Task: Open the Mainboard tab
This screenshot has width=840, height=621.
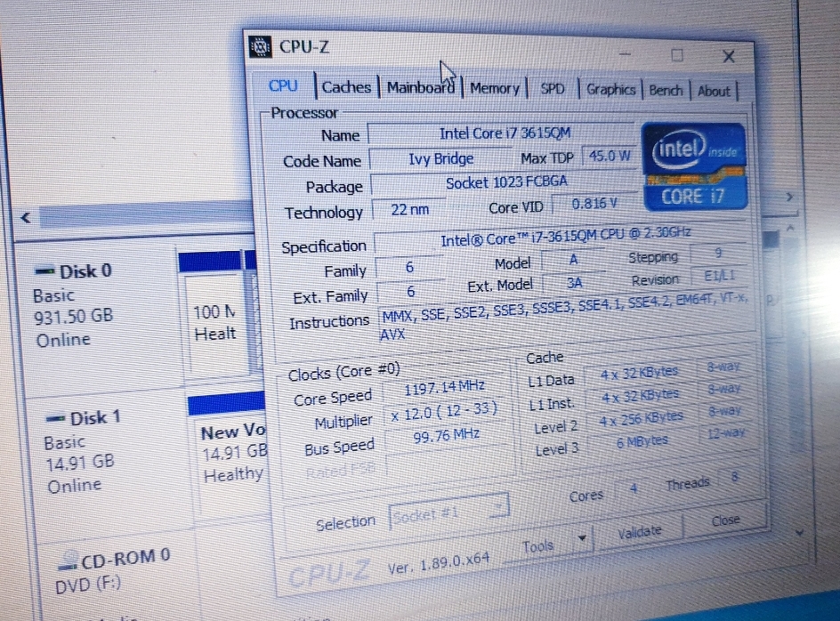Action: (420, 88)
